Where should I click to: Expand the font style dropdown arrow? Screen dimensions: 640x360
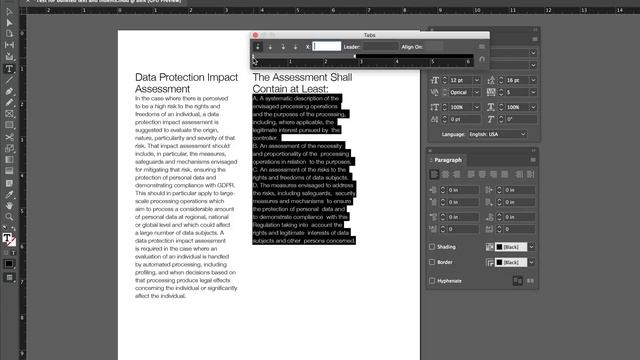pos(533,65)
